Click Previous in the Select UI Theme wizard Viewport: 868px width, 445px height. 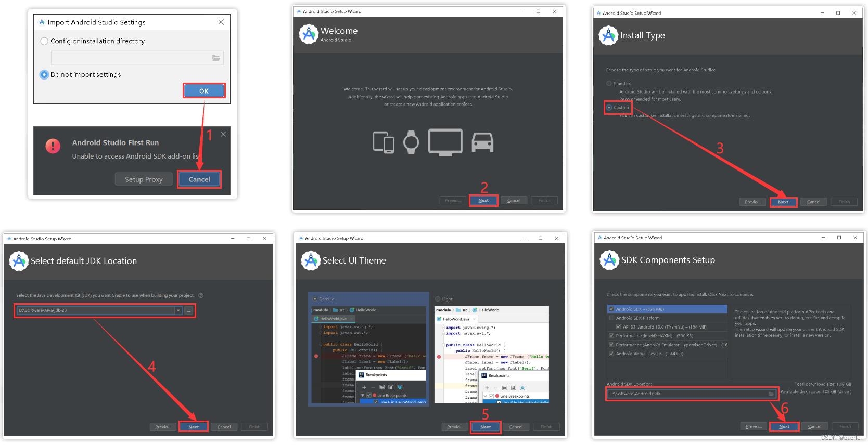(x=455, y=427)
